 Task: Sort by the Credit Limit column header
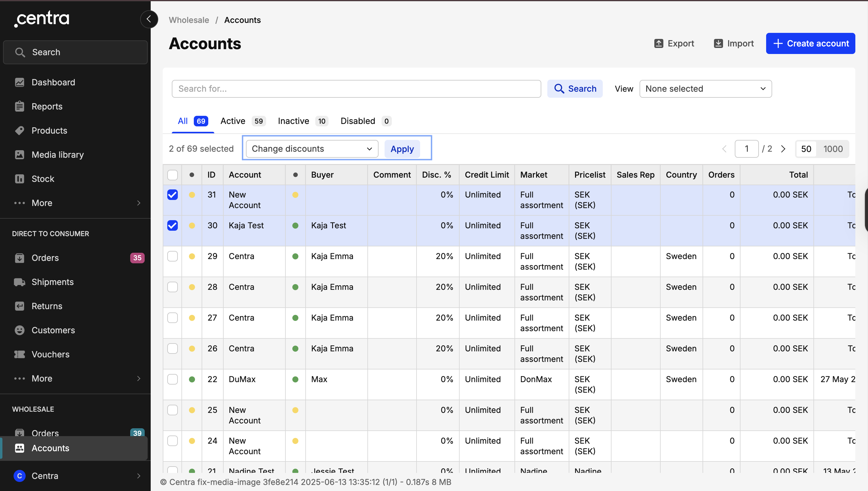[487, 175]
